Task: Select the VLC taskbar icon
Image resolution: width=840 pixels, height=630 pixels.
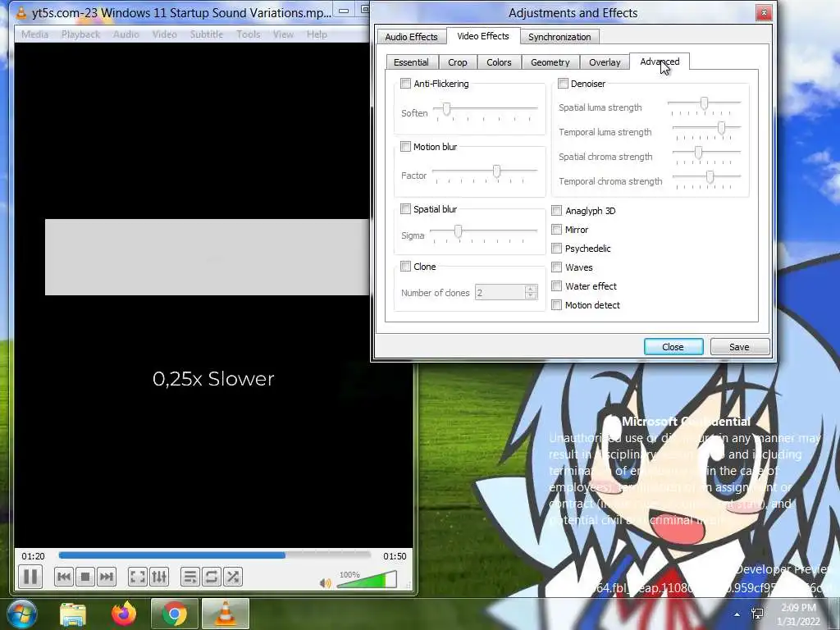Action: pyautogui.click(x=226, y=614)
